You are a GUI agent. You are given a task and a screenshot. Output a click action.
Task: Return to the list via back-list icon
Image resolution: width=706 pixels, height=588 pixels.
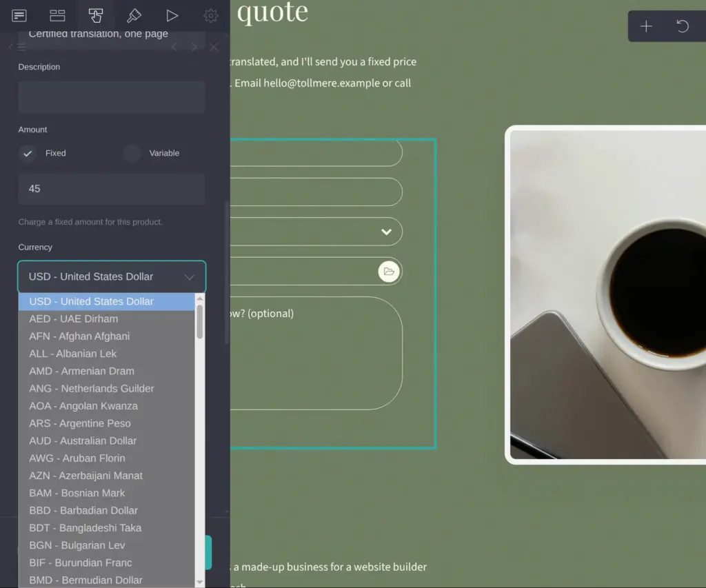pyautogui.click(x=17, y=47)
